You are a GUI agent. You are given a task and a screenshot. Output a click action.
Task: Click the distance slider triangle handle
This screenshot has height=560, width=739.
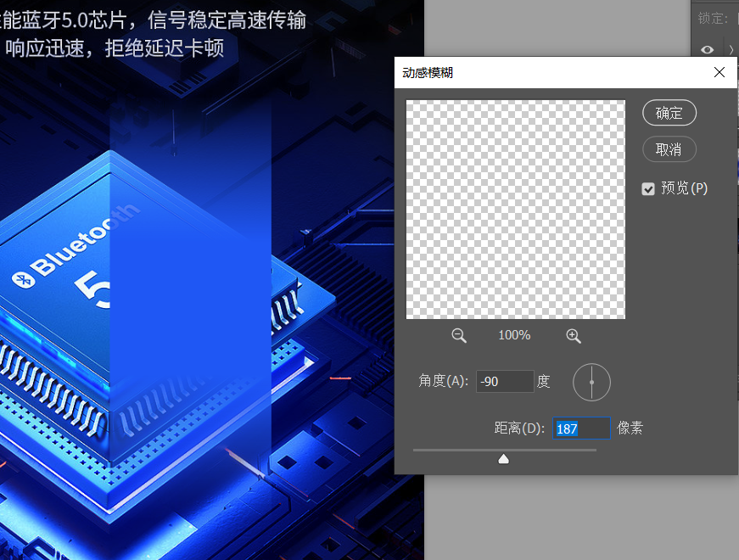point(503,459)
